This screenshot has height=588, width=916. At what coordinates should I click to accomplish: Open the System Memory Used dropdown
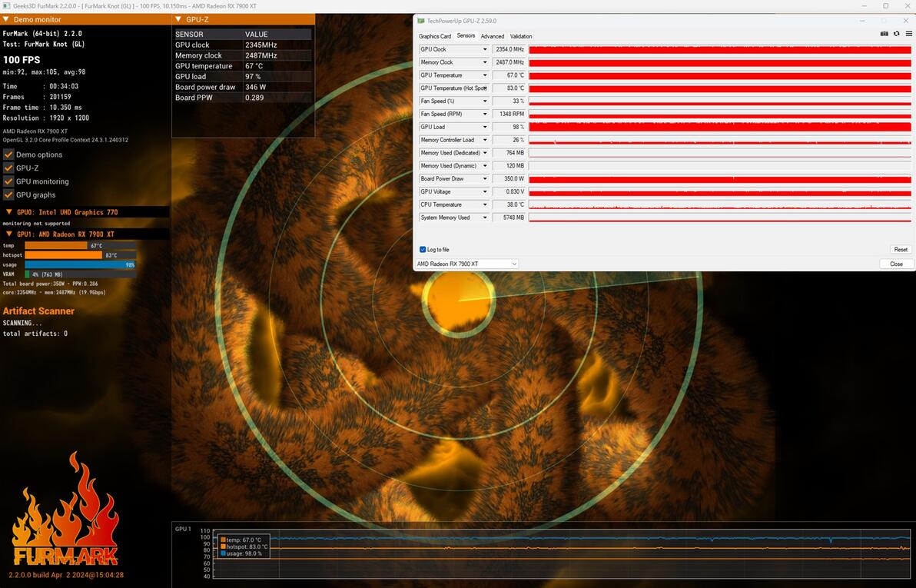click(484, 218)
